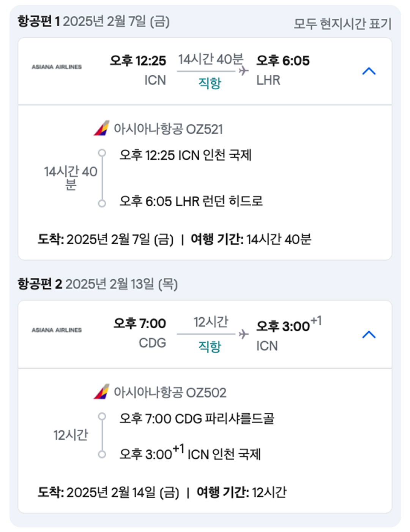Image resolution: width=410 pixels, height=532 pixels.
Task: Click the 직항 label for flight 2
Action: (210, 346)
